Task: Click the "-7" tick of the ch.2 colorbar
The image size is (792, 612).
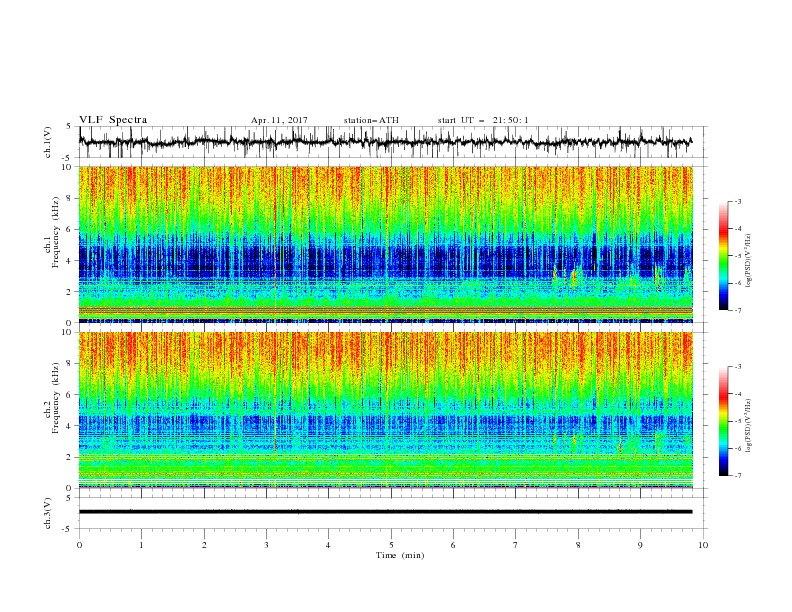Action: 737,475
